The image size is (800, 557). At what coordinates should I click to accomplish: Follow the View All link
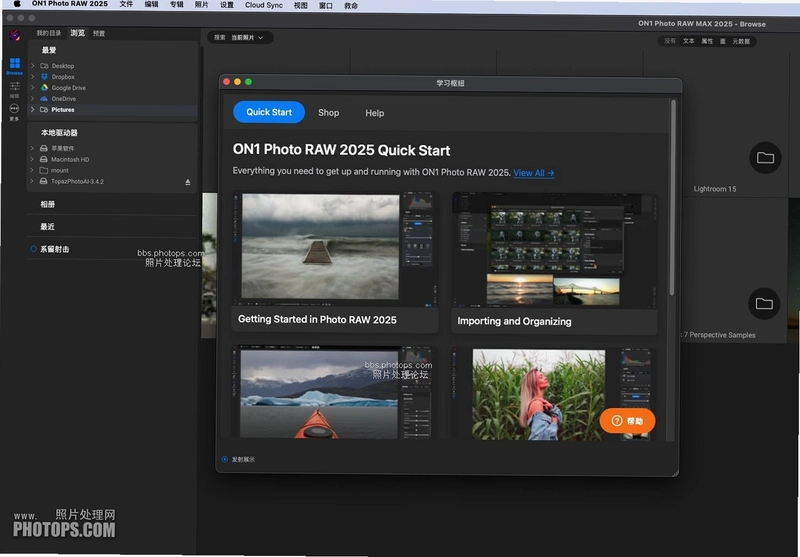(x=534, y=173)
